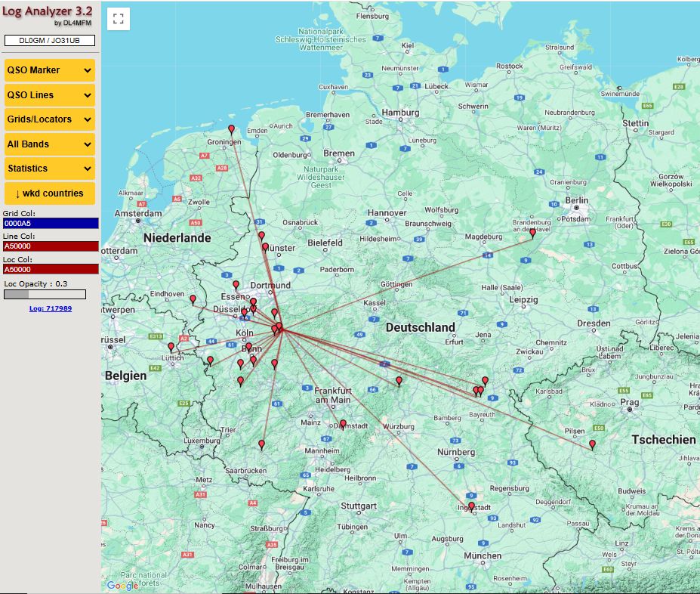700x594 pixels.
Task: Click the red marker near Groningen
Action: click(x=231, y=129)
